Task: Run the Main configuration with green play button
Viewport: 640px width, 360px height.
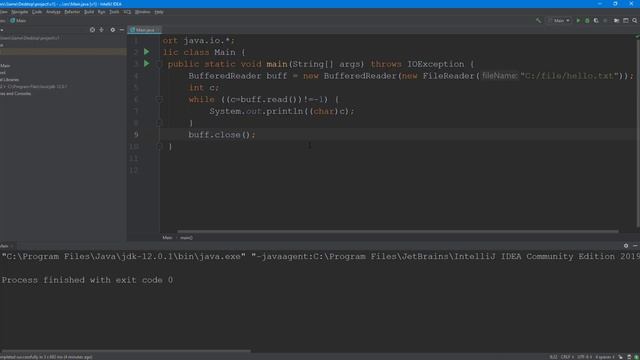Action: coord(578,20)
